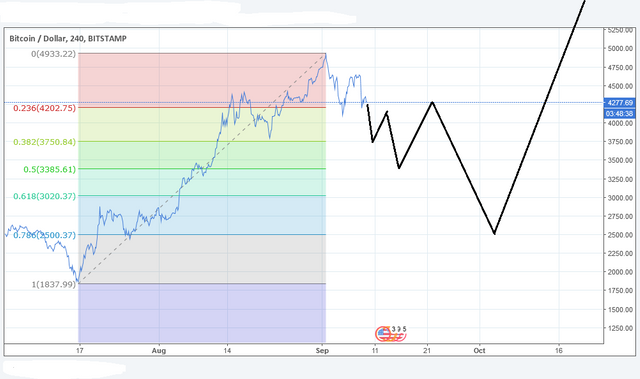Click the '14' date on the time axis
This screenshot has height=379, width=640.
click(x=227, y=350)
